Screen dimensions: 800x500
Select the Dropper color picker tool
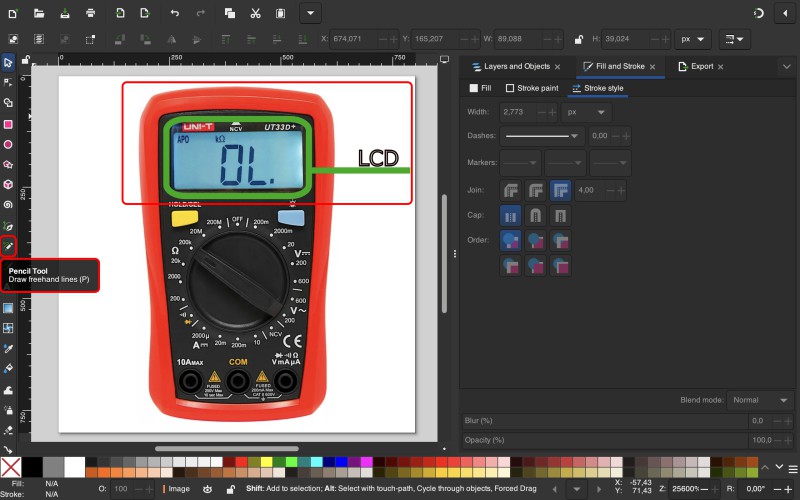[8, 348]
